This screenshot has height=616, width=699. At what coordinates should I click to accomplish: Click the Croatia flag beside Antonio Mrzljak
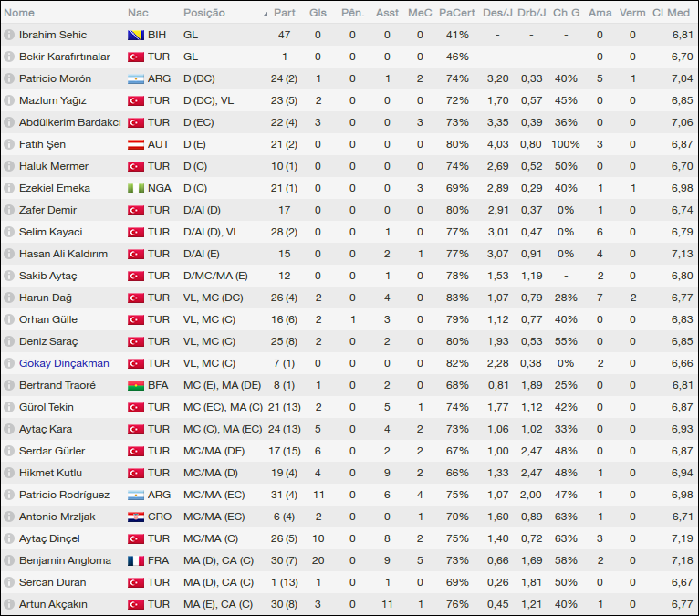(x=136, y=517)
